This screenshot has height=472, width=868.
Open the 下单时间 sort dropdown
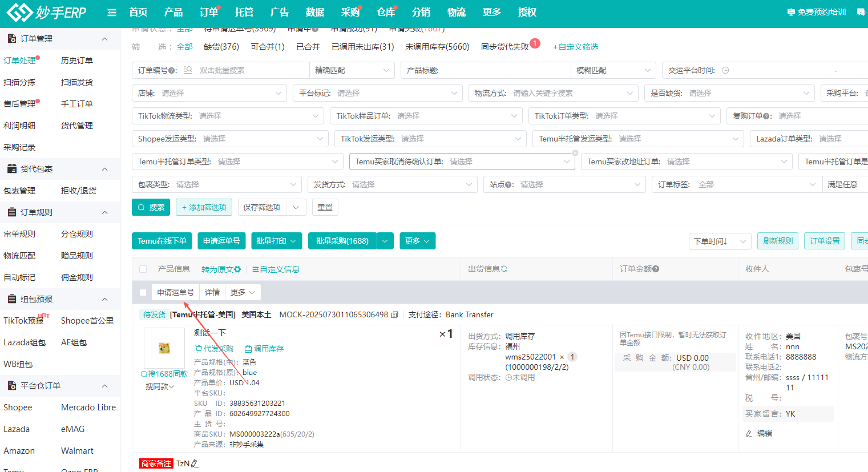pyautogui.click(x=720, y=241)
